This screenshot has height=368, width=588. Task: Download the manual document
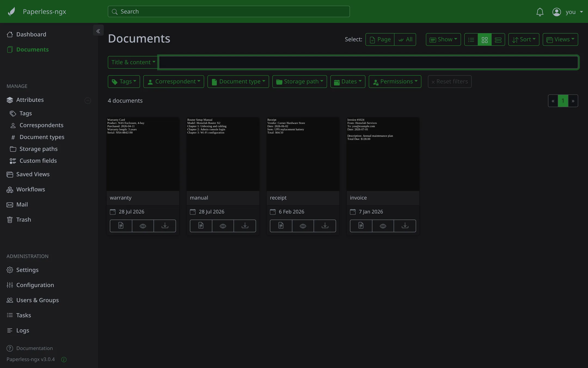(x=245, y=226)
